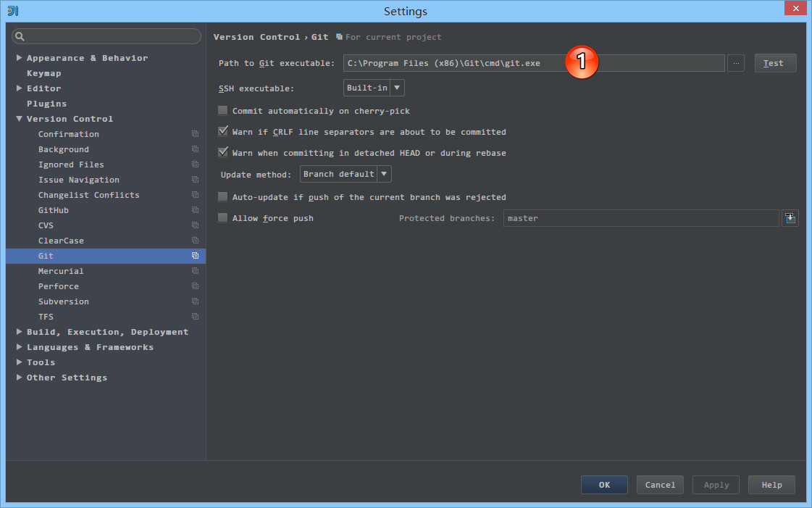Image resolution: width=812 pixels, height=508 pixels.
Task: Expand the Appearance & Behavior section
Action: [x=20, y=58]
